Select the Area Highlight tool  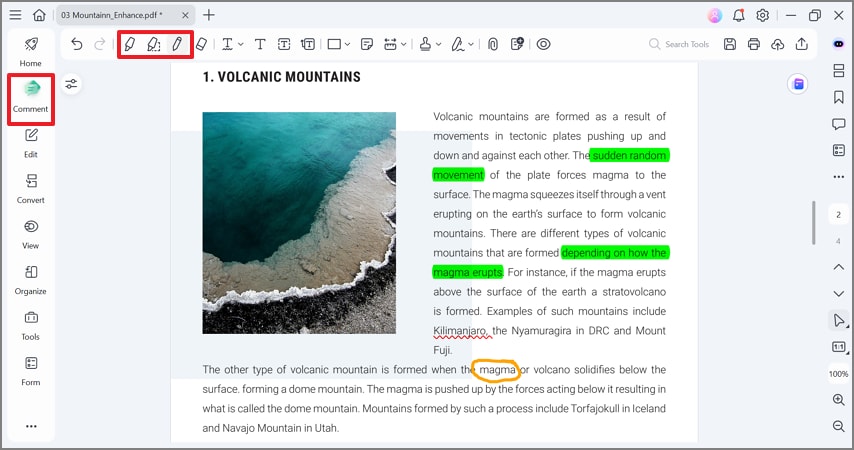pyautogui.click(x=154, y=44)
